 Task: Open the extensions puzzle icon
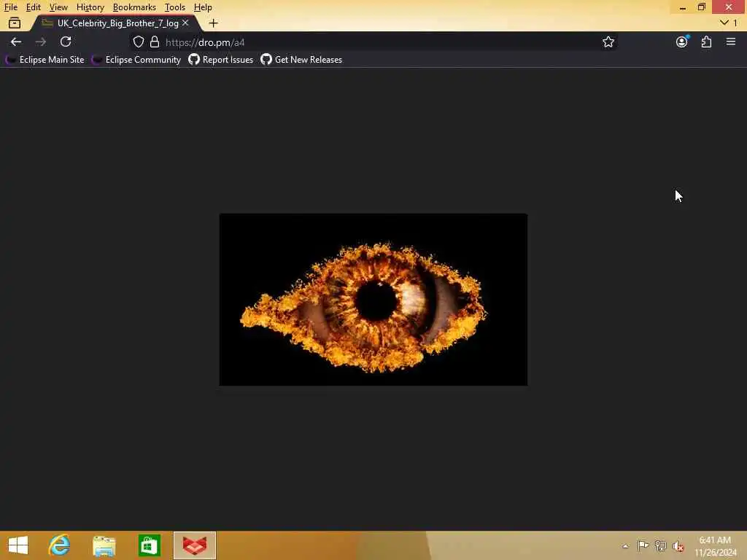(706, 42)
